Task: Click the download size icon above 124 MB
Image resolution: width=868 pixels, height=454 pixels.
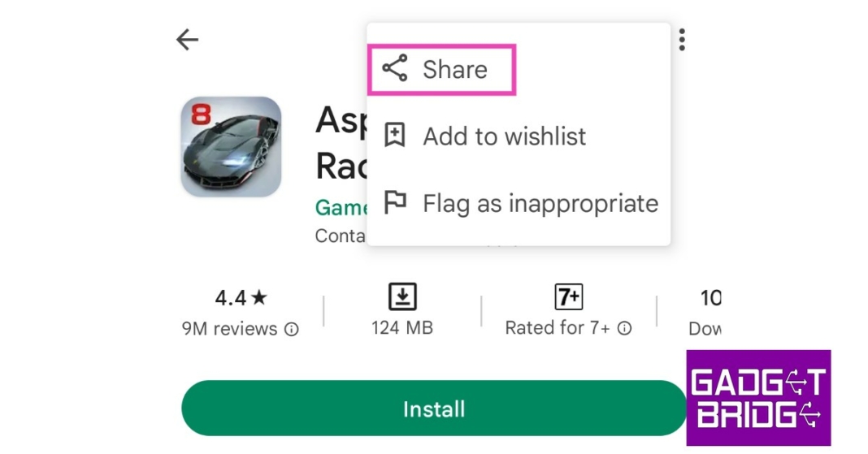Action: [x=402, y=297]
